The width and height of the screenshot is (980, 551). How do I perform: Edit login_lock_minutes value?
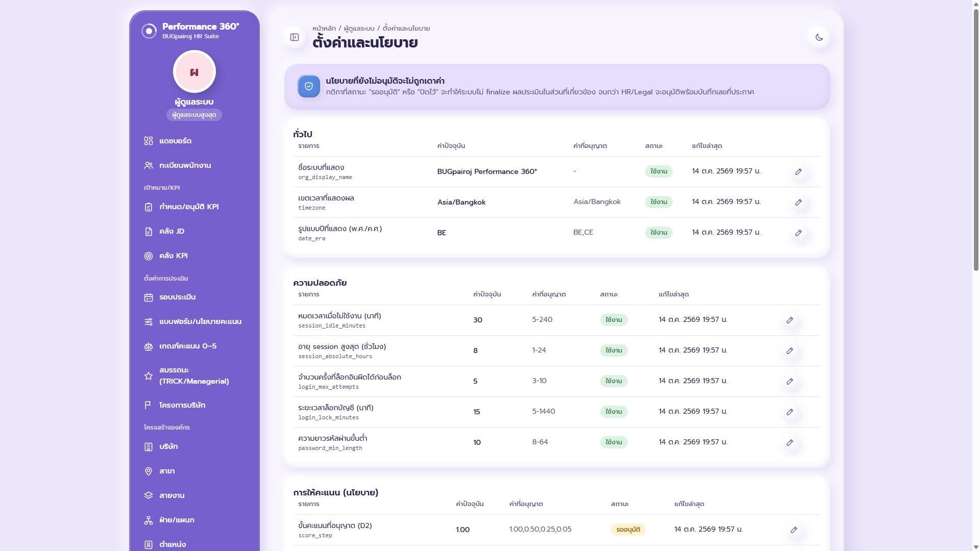click(790, 412)
